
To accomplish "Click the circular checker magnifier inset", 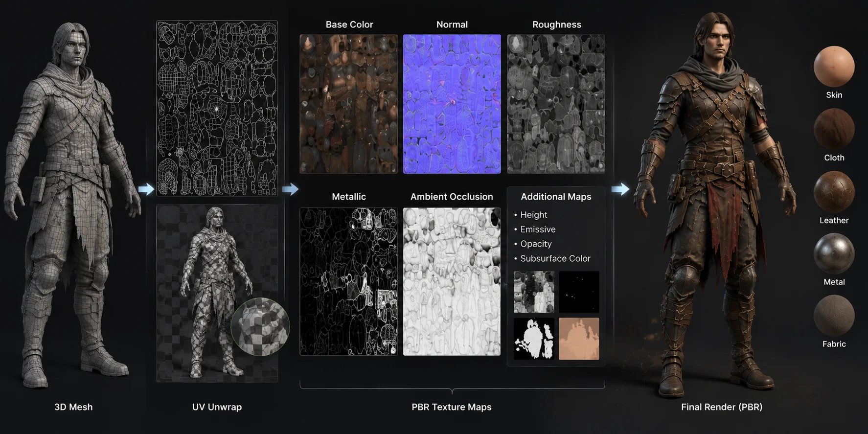I will click(x=260, y=326).
